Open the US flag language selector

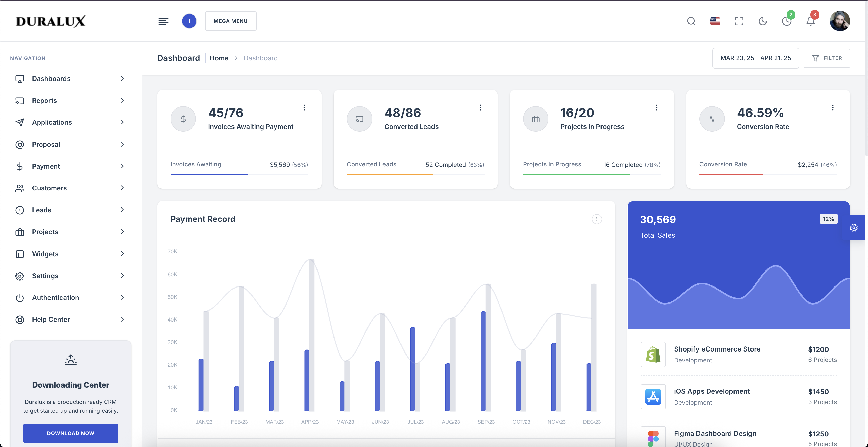(x=715, y=21)
